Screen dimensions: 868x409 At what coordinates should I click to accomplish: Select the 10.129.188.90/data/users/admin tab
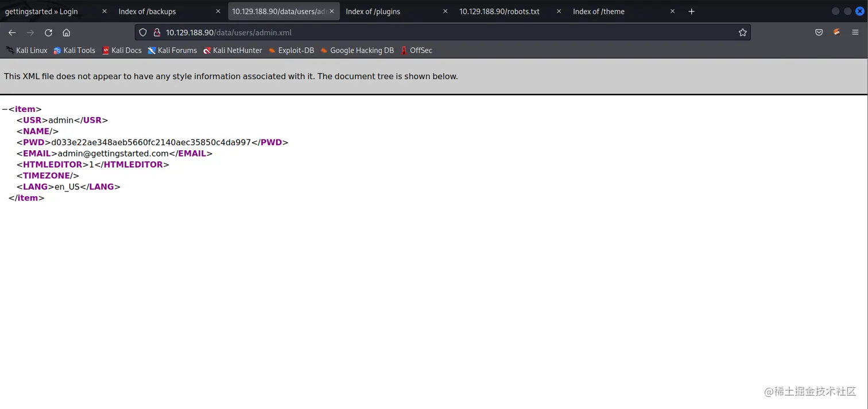284,11
